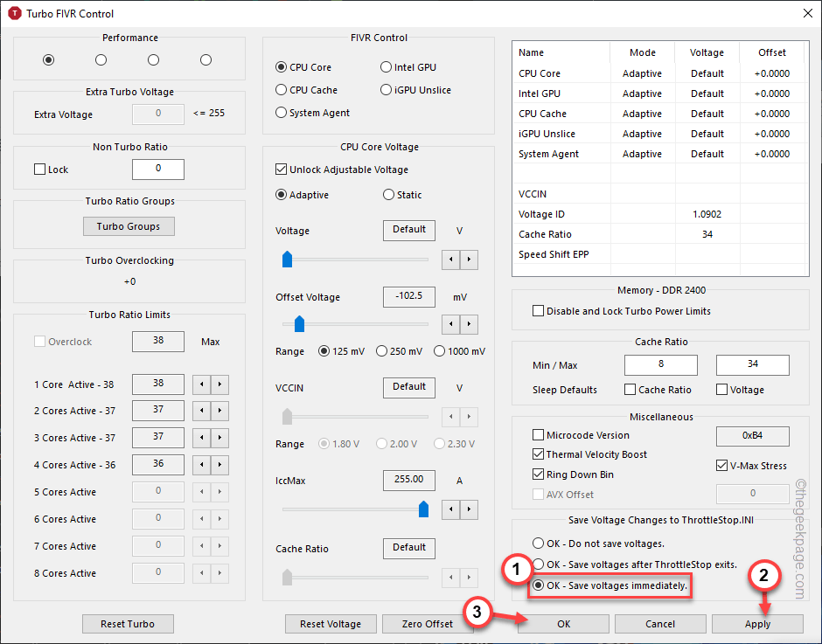
Task: Uncheck Thermal Velocity Boost option
Action: click(538, 454)
